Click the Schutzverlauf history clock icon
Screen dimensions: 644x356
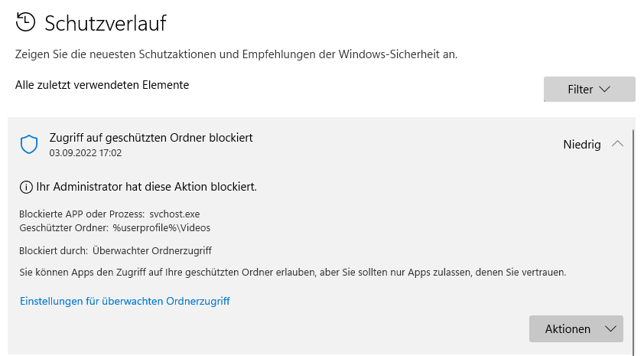(26, 22)
